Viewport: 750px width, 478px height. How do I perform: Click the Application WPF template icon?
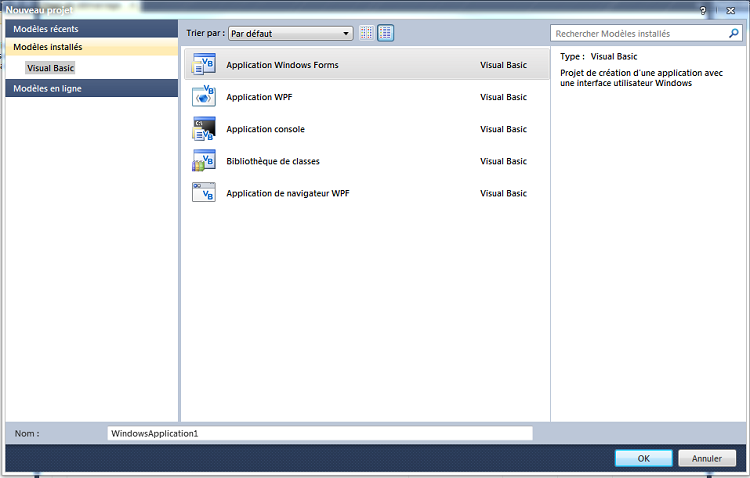click(x=204, y=97)
